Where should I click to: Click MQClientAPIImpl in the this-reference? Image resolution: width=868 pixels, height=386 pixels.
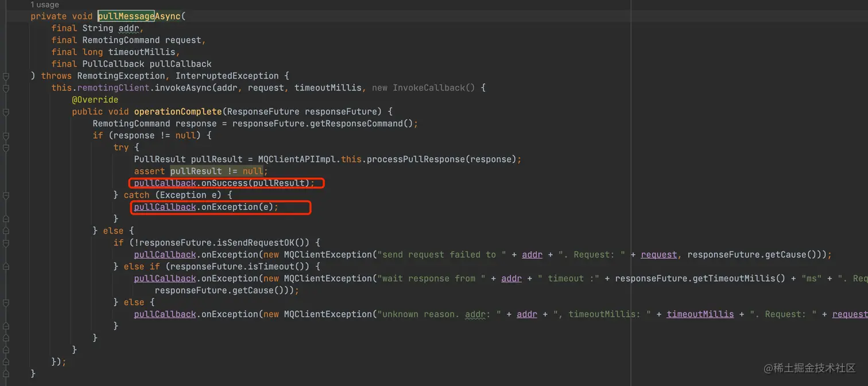point(297,159)
